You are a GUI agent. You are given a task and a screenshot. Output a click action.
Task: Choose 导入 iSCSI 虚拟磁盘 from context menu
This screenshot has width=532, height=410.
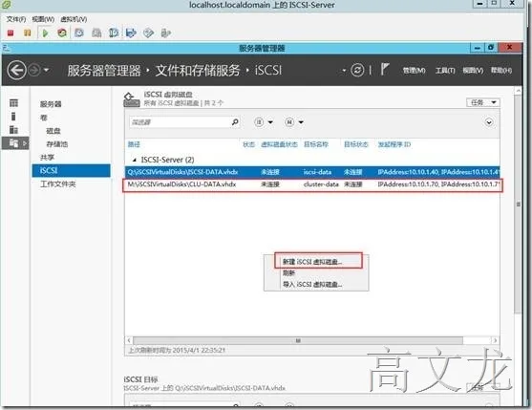312,285
